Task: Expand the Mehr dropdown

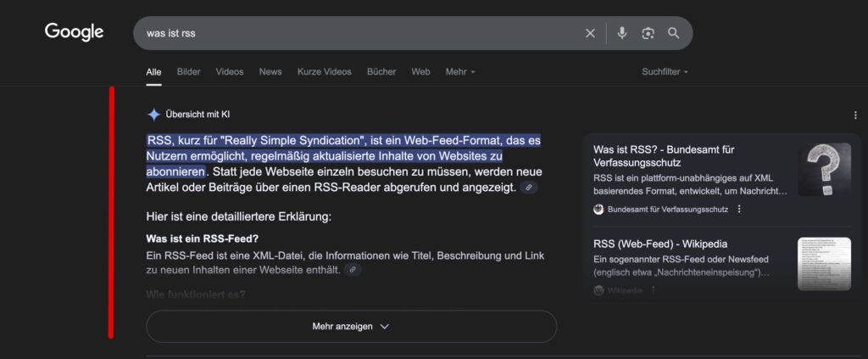Action: [460, 72]
